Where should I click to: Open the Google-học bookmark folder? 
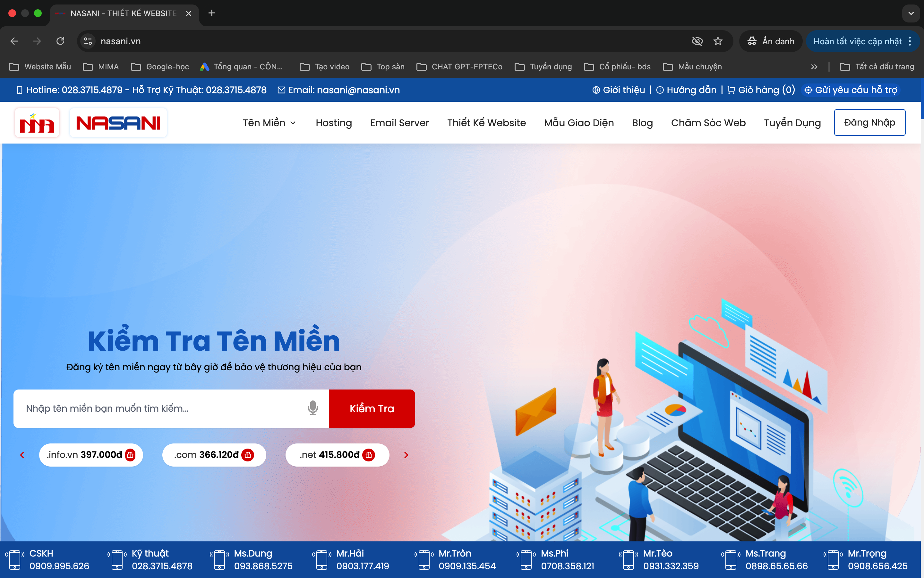coord(160,66)
